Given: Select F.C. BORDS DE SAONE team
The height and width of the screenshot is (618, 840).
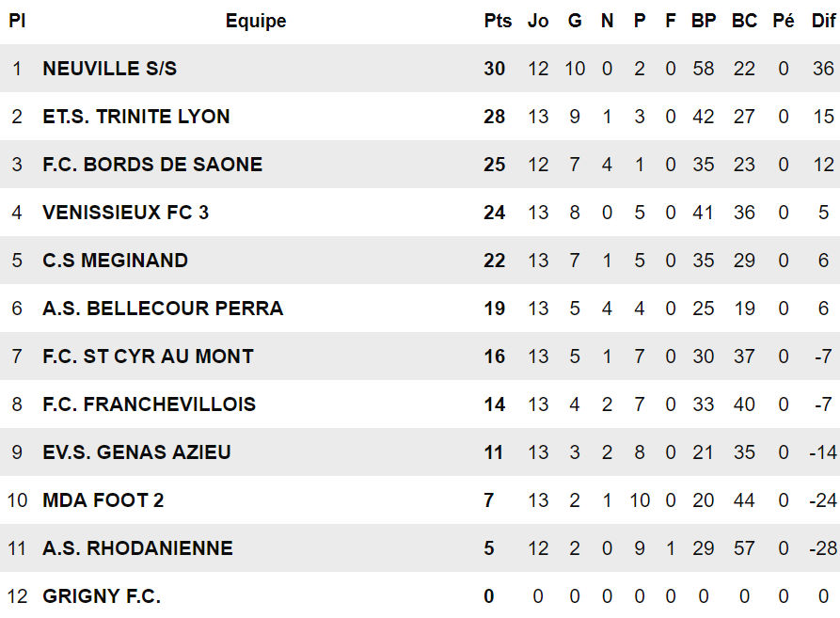Looking at the screenshot, I should tap(152, 165).
